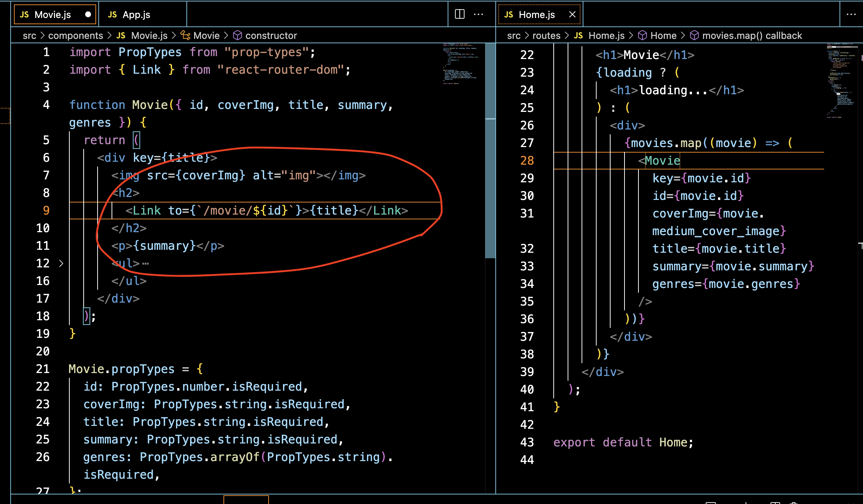Open the routes breadcrumb dropdown
Image resolution: width=863 pixels, height=504 pixels.
click(546, 35)
